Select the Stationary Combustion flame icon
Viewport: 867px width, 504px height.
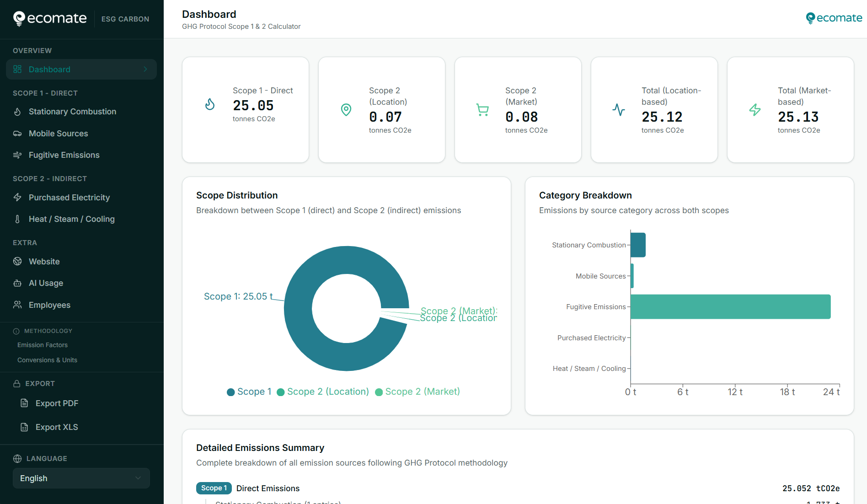pyautogui.click(x=17, y=112)
